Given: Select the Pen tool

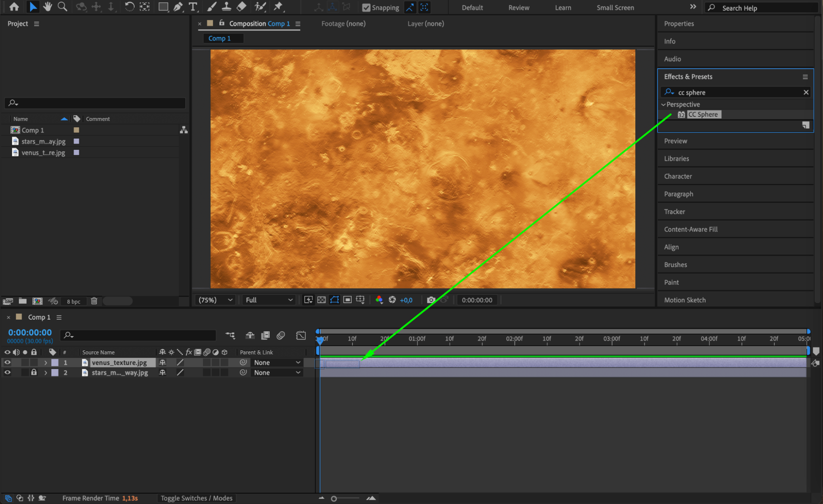Looking at the screenshot, I should pos(178,7).
